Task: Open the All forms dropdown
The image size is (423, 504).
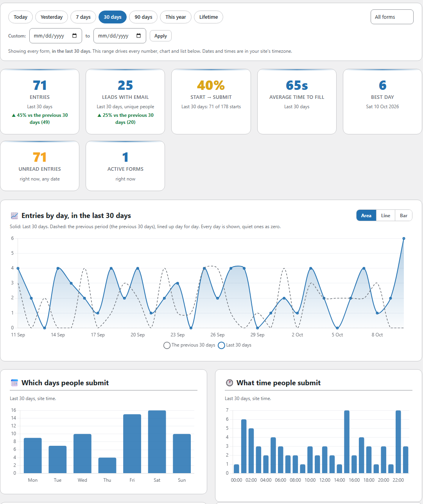Action: [x=392, y=17]
